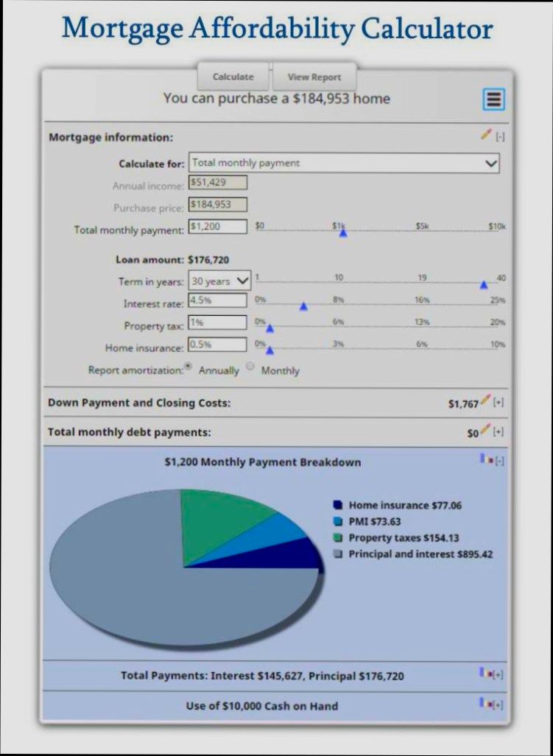Click the Interest rate slider handle
This screenshot has width=553, height=756.
[x=303, y=307]
